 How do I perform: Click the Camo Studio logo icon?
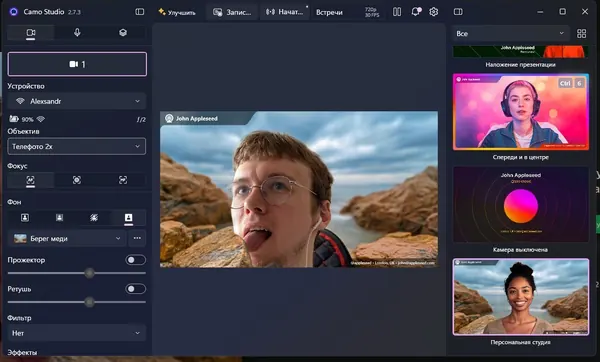click(14, 12)
